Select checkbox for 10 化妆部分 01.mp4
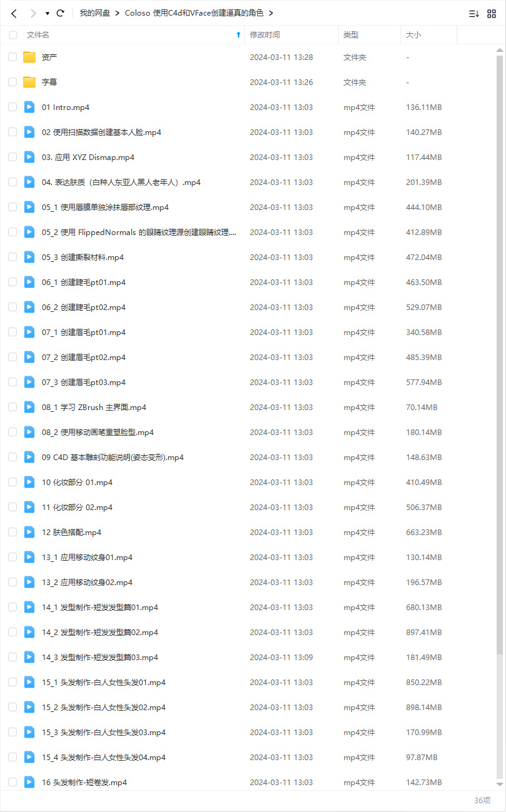 pos(12,483)
